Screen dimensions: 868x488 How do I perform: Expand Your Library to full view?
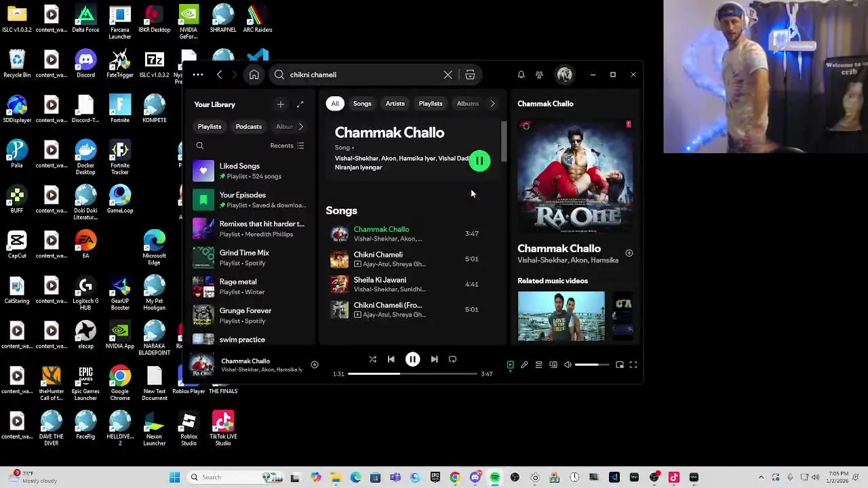click(x=300, y=104)
